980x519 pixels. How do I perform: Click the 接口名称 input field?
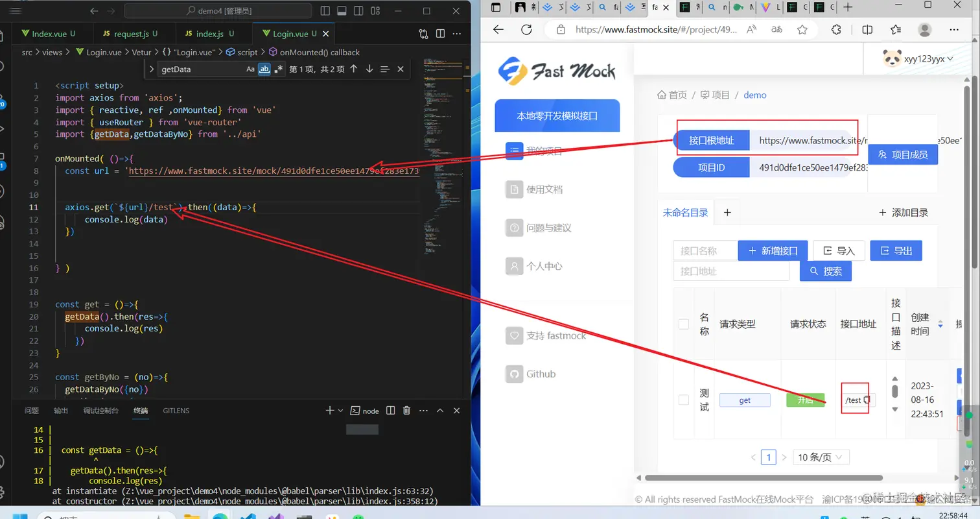pyautogui.click(x=706, y=251)
